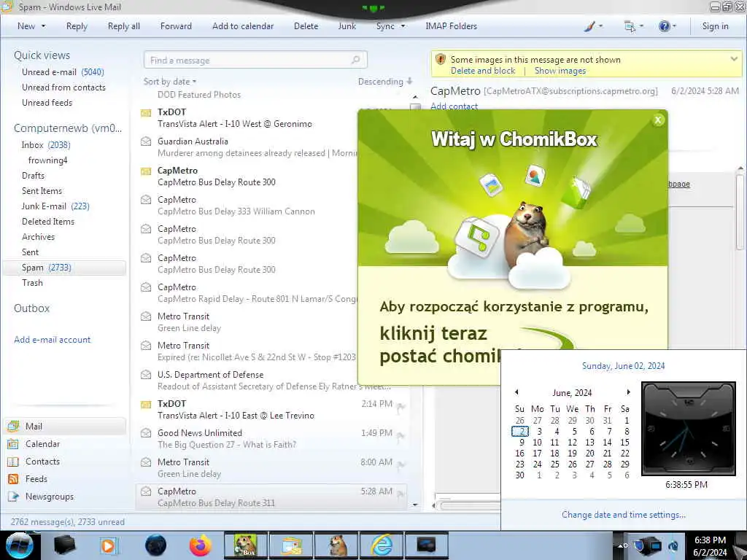
Task: Open the Trash folder
Action: click(x=32, y=282)
